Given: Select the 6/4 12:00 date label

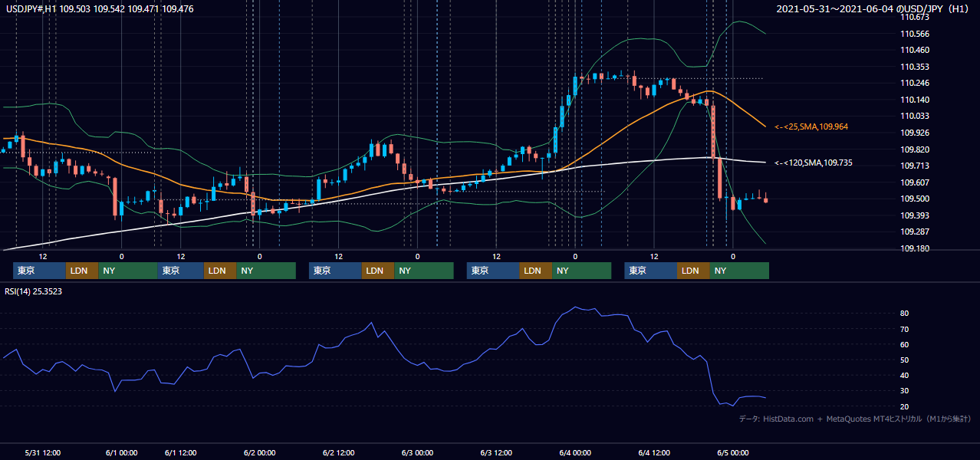Looking at the screenshot, I should [x=654, y=453].
